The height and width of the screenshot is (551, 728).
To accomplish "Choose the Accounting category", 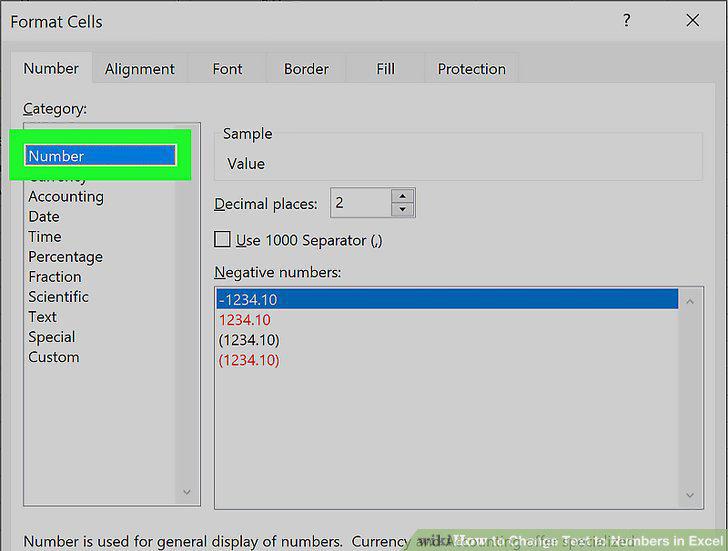I will tap(66, 196).
